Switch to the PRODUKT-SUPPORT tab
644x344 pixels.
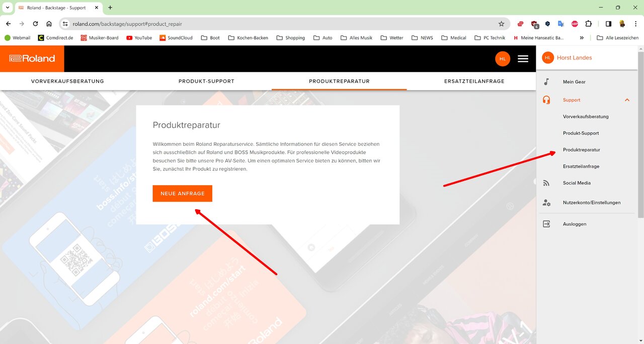(x=206, y=81)
